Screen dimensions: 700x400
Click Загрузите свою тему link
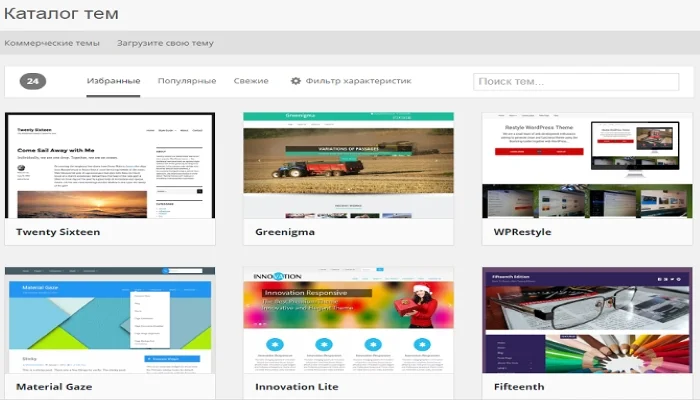(x=165, y=43)
